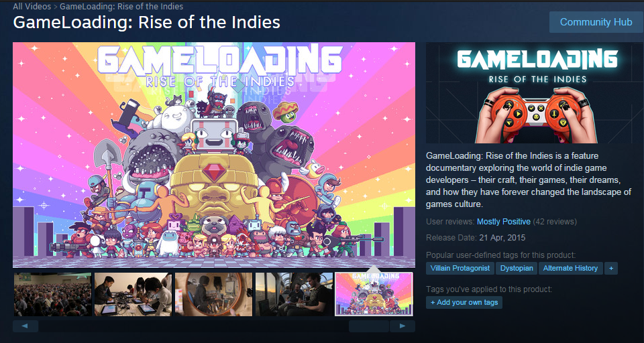This screenshot has height=343, width=644.
Task: Click the right arrow under the thumbnails
Action: (x=402, y=326)
